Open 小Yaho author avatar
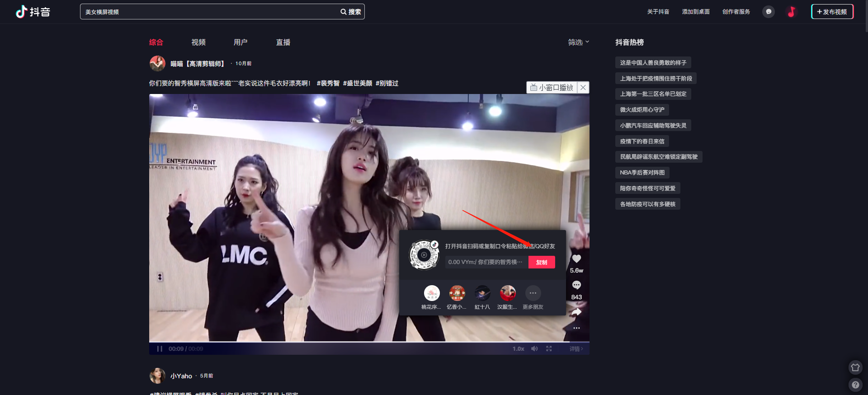 coord(157,376)
